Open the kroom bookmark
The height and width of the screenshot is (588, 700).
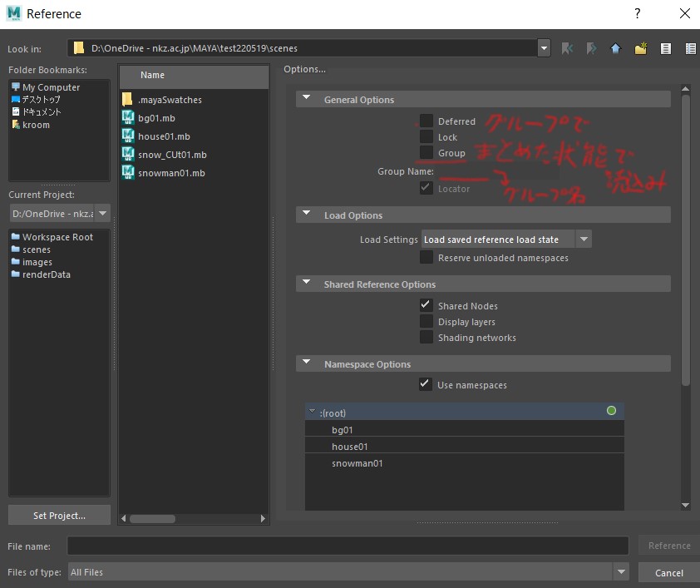(x=31, y=125)
